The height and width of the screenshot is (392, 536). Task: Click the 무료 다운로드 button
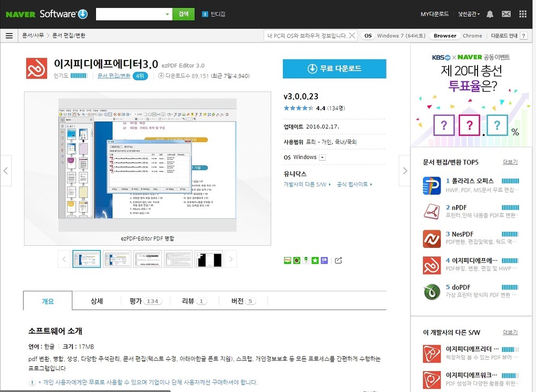334,69
